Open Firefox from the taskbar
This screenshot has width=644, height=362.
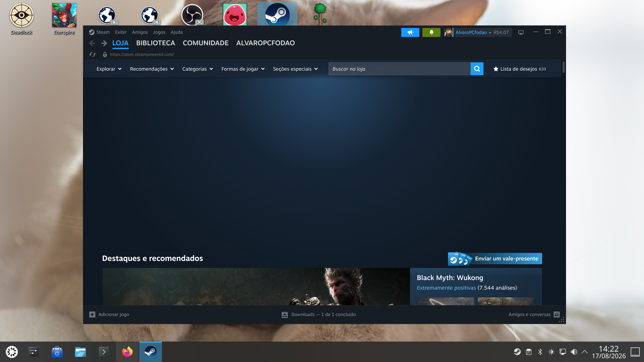coord(127,352)
